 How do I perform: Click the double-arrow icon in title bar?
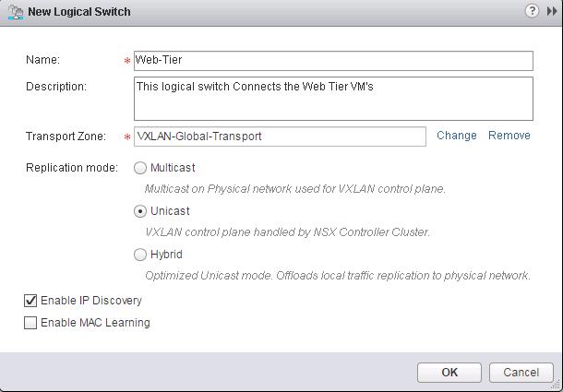click(x=552, y=11)
